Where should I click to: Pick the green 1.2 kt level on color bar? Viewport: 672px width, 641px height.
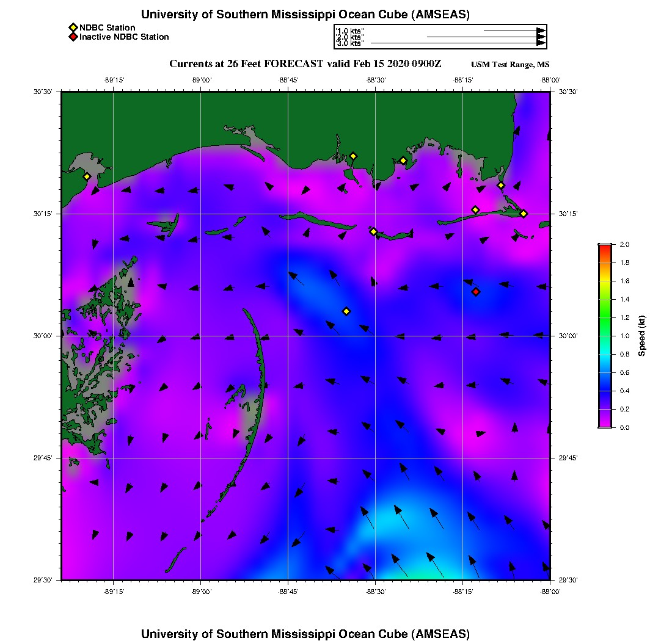(604, 317)
